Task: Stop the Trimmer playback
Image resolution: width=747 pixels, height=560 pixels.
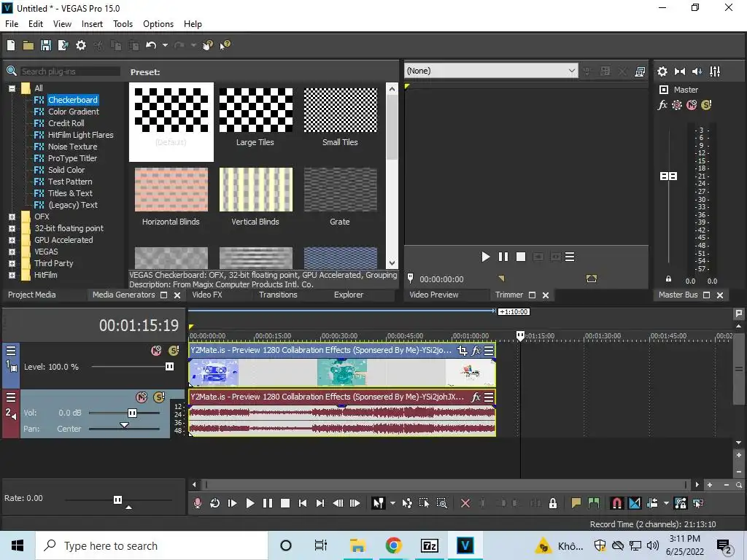Action: [521, 257]
